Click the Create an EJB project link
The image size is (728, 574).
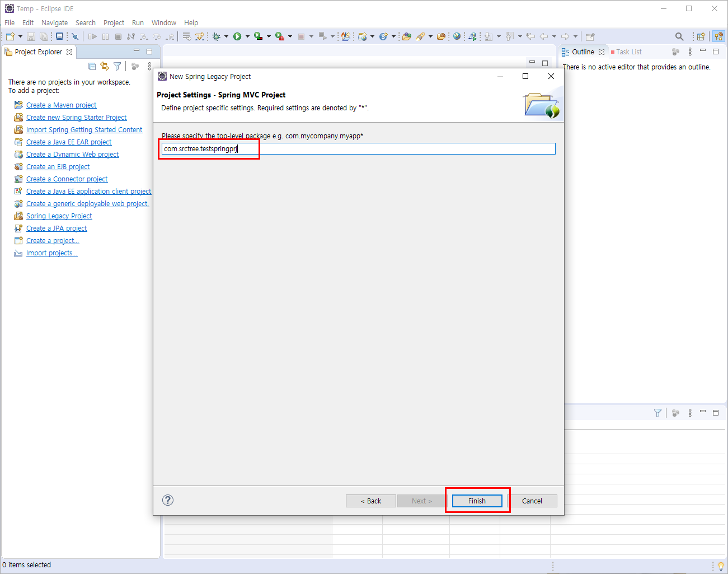pyautogui.click(x=58, y=166)
